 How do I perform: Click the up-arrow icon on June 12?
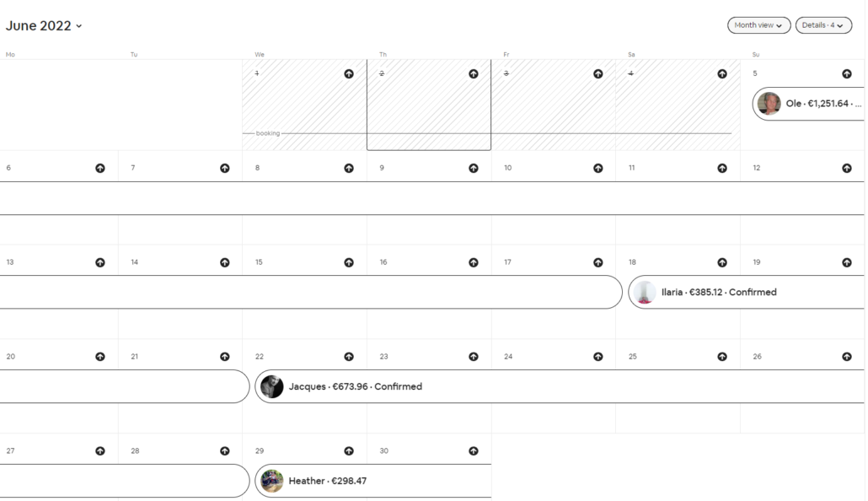coord(846,169)
